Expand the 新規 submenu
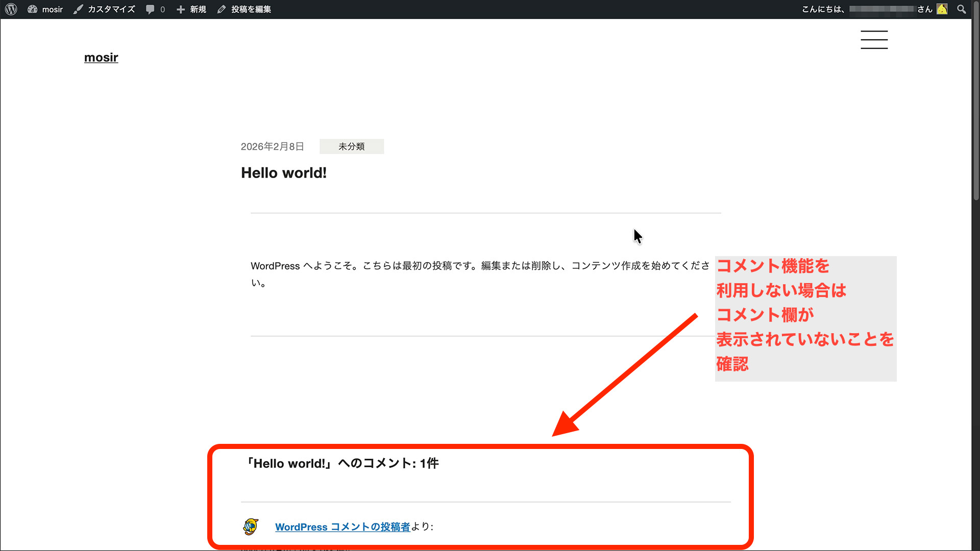 (196, 9)
